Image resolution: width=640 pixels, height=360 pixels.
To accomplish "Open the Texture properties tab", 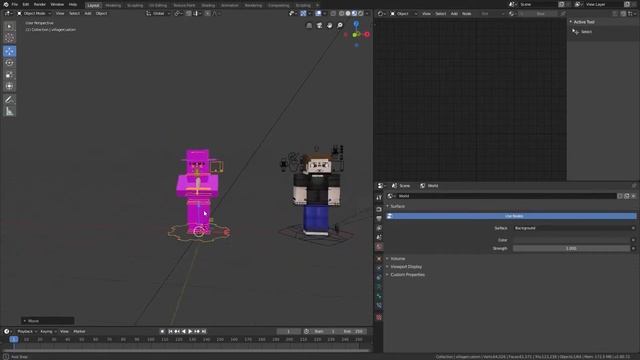I will [x=379, y=317].
